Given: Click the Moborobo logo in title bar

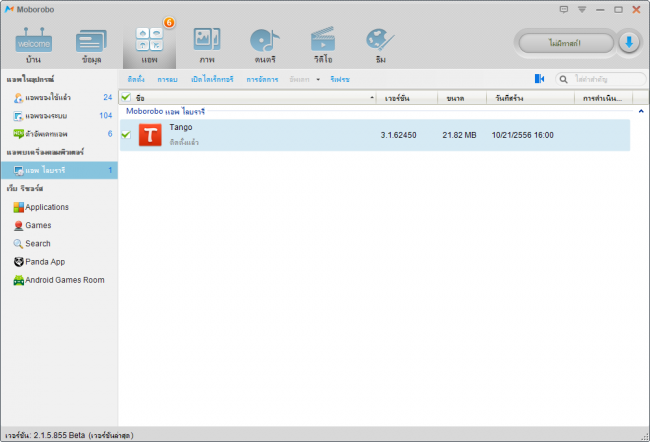Looking at the screenshot, I should tap(9, 9).
